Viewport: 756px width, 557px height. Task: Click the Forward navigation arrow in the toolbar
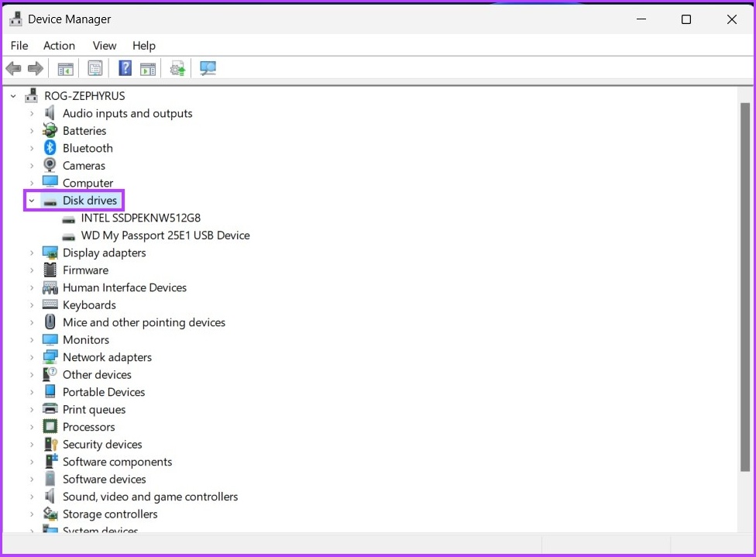click(36, 68)
